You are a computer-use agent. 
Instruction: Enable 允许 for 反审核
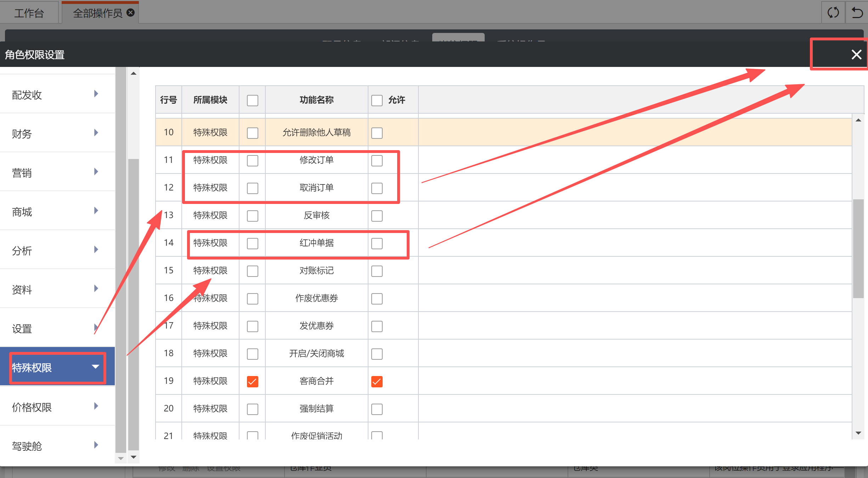(377, 216)
